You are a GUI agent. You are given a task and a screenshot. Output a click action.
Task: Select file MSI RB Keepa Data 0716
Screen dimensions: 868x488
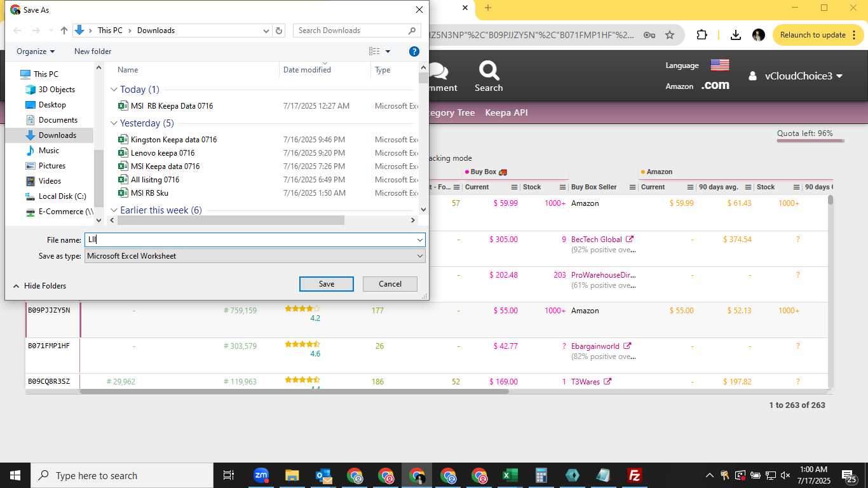(172, 106)
